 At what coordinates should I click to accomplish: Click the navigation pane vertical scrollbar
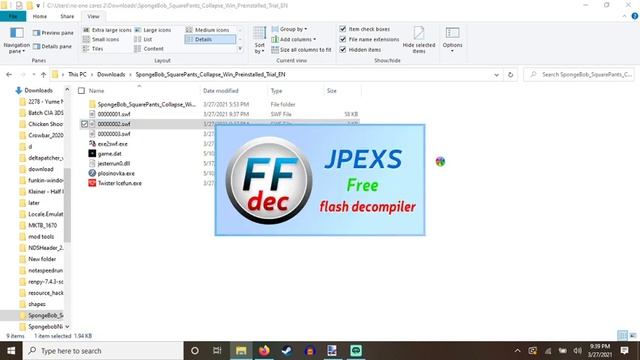(x=67, y=204)
